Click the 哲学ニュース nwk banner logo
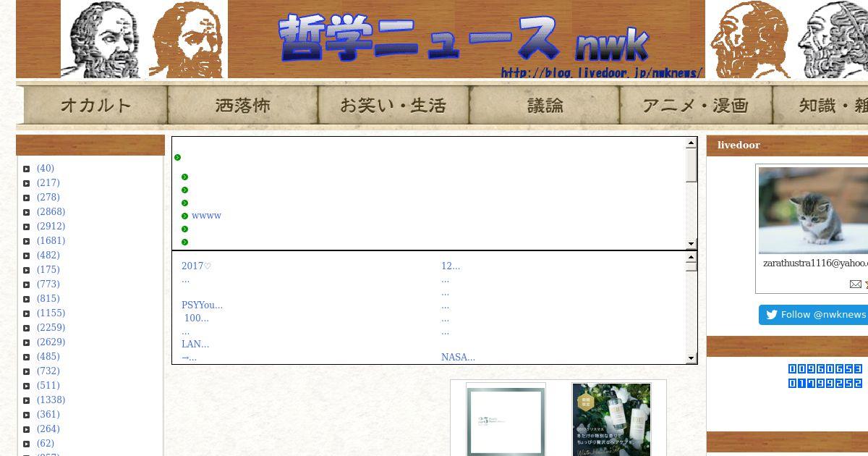 [466, 39]
